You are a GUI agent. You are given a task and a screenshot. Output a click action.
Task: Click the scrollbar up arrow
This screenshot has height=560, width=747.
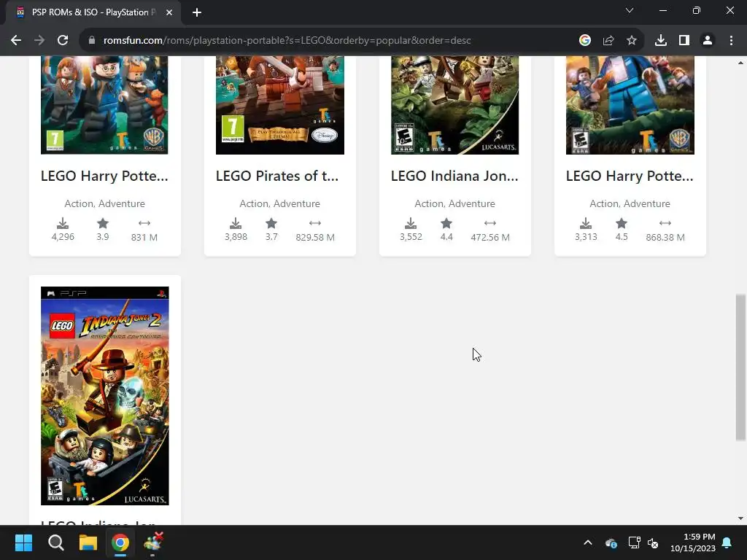point(740,63)
